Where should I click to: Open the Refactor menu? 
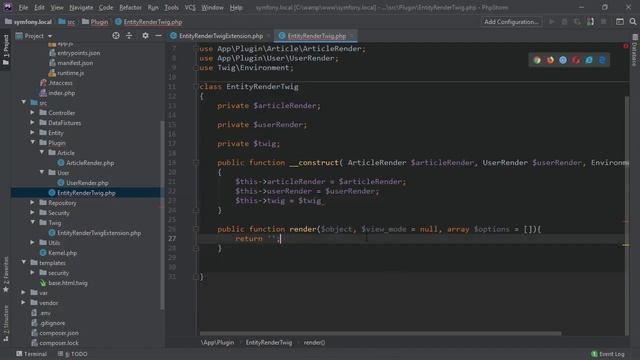130,7
